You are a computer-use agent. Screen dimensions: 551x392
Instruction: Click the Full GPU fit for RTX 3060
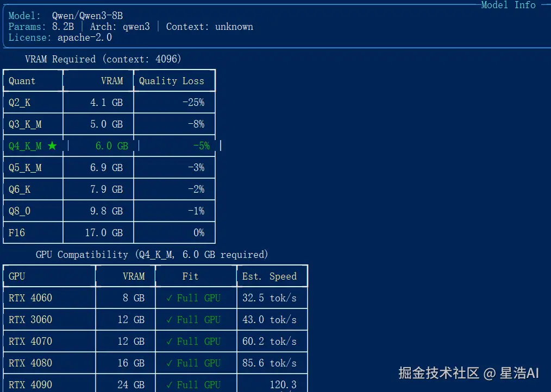pyautogui.click(x=193, y=320)
